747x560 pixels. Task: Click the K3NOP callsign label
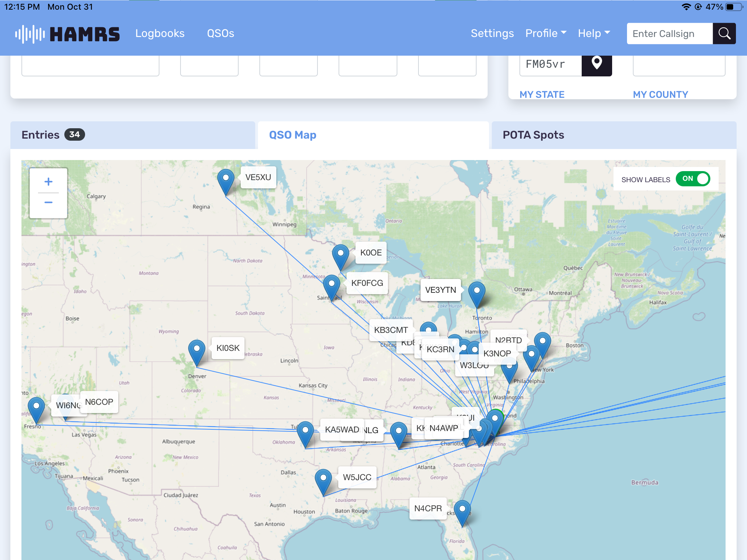click(497, 354)
